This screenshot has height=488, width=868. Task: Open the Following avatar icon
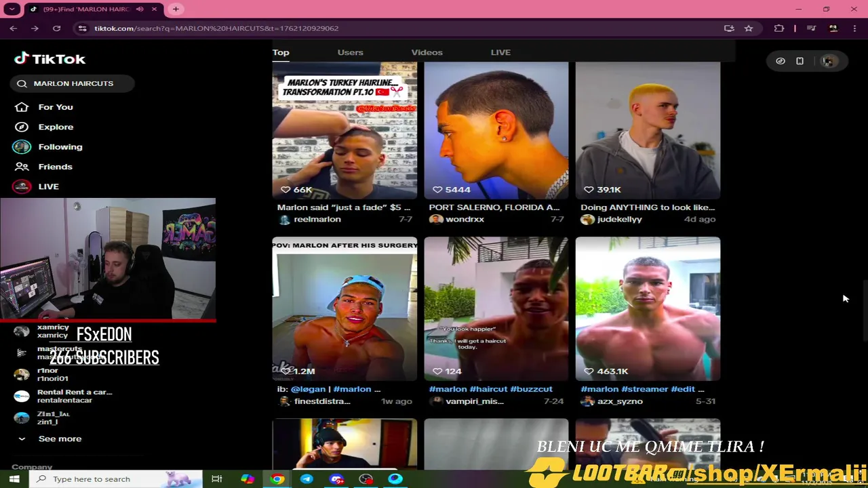pyautogui.click(x=22, y=146)
